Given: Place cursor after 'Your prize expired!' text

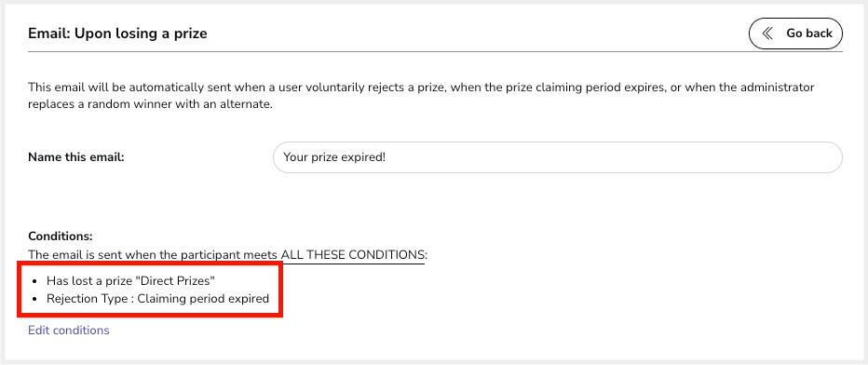Looking at the screenshot, I should click(x=387, y=157).
